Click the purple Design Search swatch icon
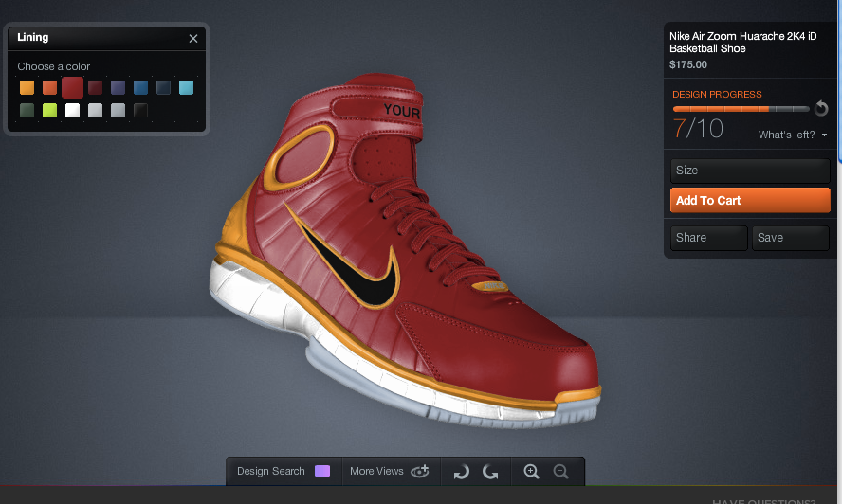Image resolution: width=842 pixels, height=504 pixels. (322, 471)
